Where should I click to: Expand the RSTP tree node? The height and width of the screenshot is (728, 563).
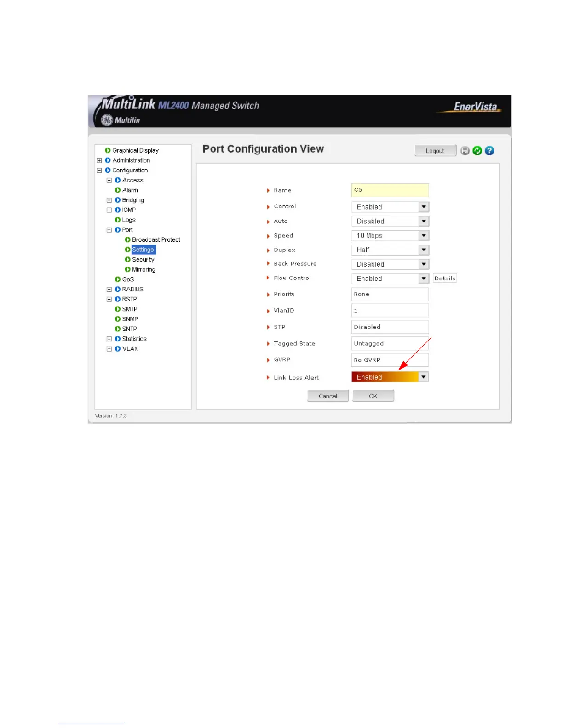click(109, 299)
